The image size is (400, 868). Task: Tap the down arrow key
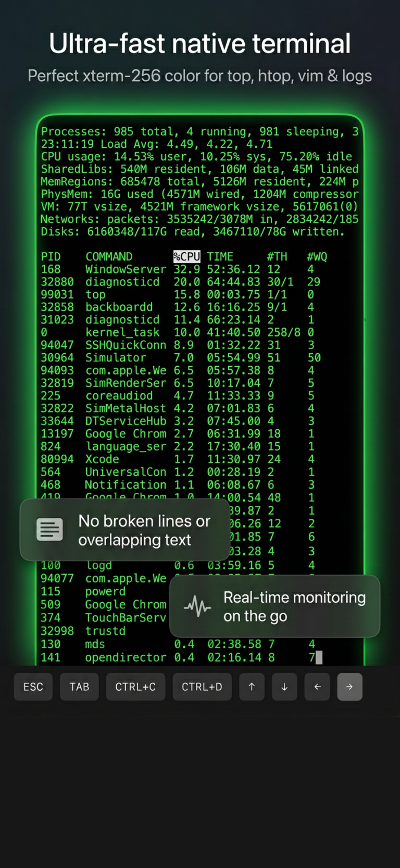(285, 687)
